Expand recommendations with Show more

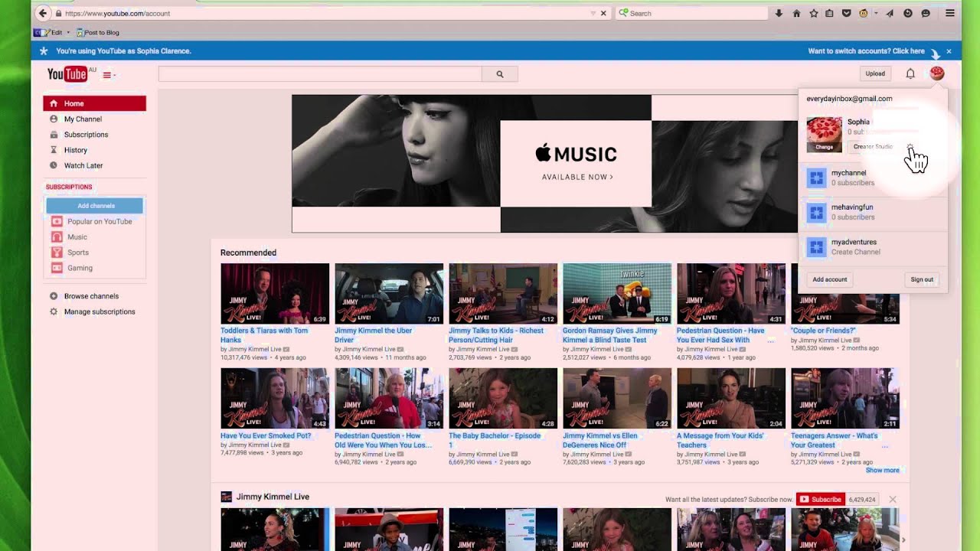883,471
